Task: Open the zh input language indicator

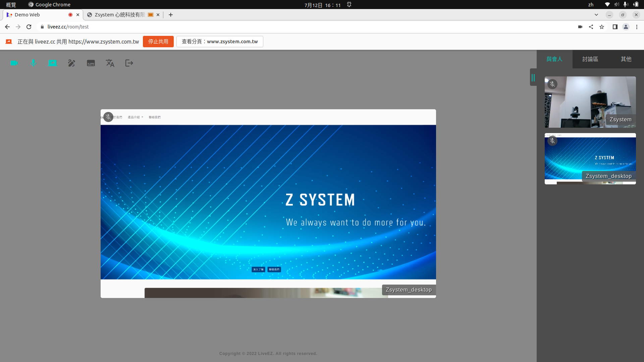Action: tap(591, 5)
